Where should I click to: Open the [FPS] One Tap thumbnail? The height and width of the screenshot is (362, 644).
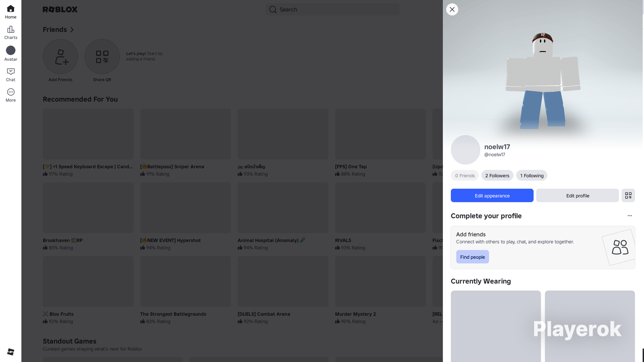pyautogui.click(x=380, y=134)
